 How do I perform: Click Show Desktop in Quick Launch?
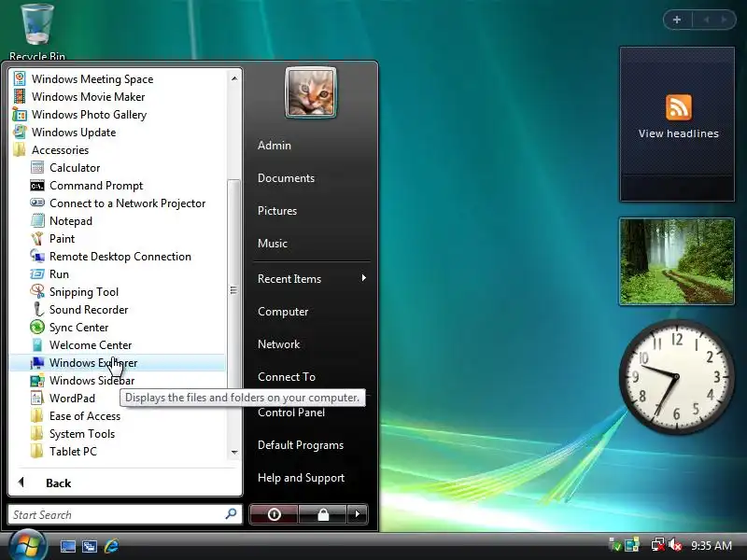(x=67, y=546)
